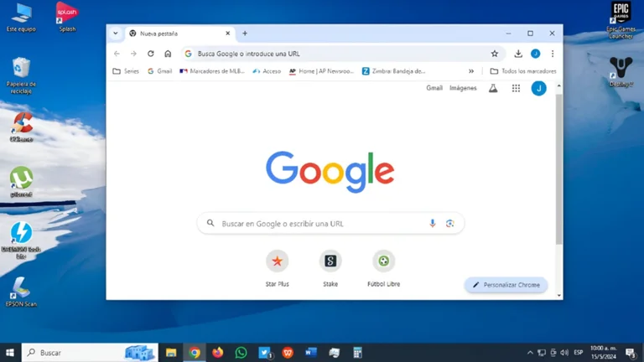Open Home AP Newsroom bookmark

coord(321,71)
